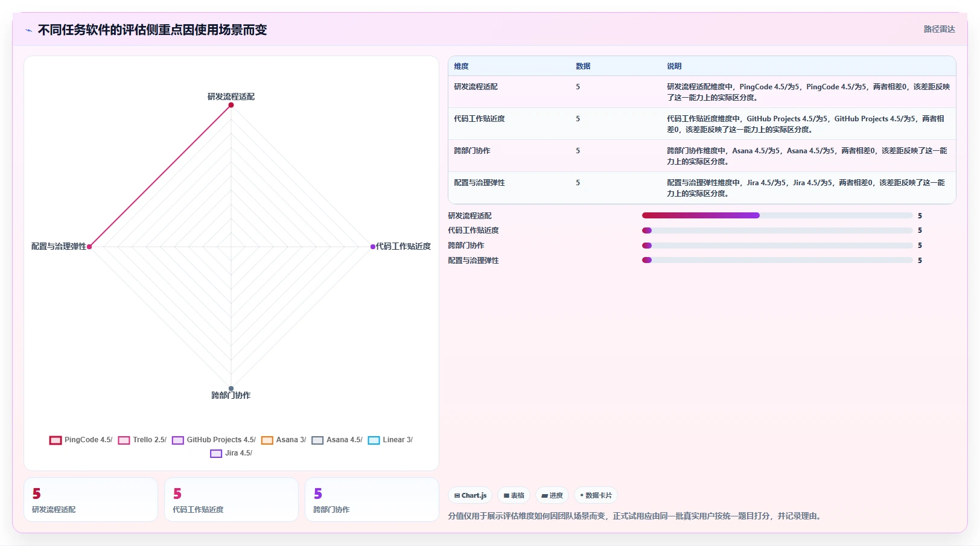980x546 pixels.
Task: Click the 跨部门协作 radar axis label
Action: pos(231,395)
